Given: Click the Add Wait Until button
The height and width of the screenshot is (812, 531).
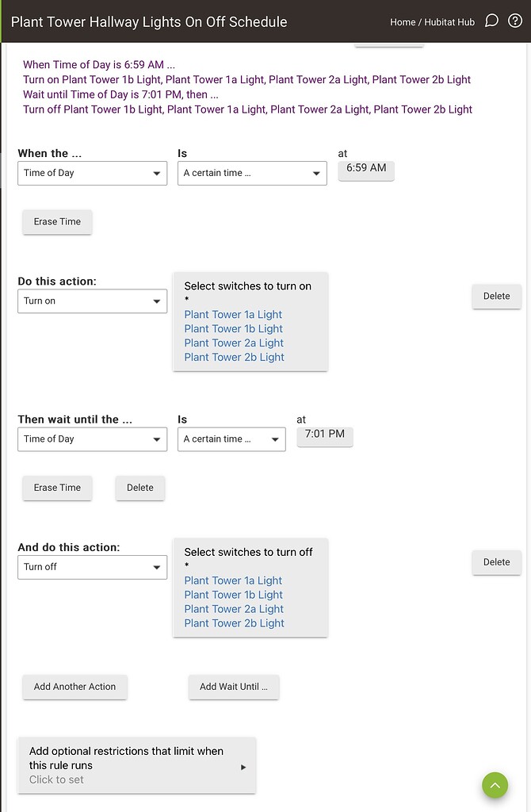Looking at the screenshot, I should 234,688.
